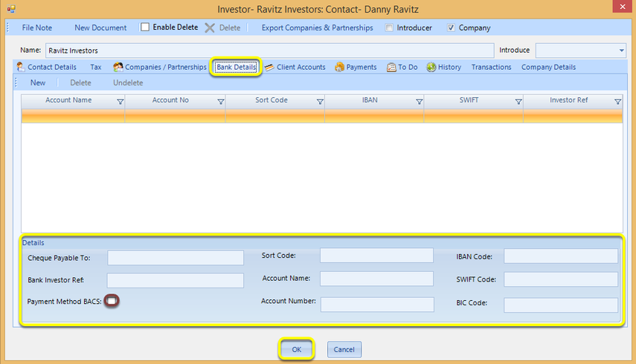The width and height of the screenshot is (636, 364).
Task: Open the Payments tab
Action: [x=356, y=67]
